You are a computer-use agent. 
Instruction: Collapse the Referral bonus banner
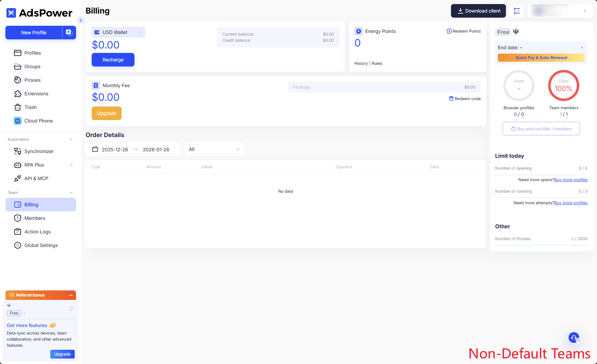point(71,295)
